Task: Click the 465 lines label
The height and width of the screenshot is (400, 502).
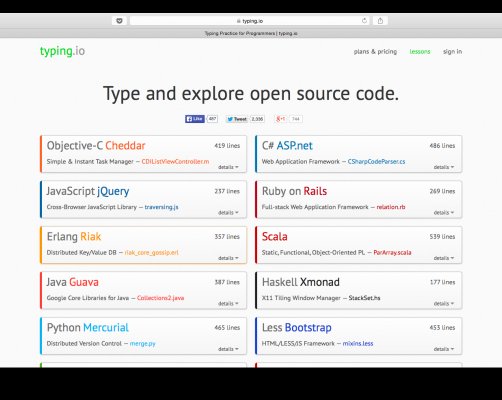Action: [227, 328]
